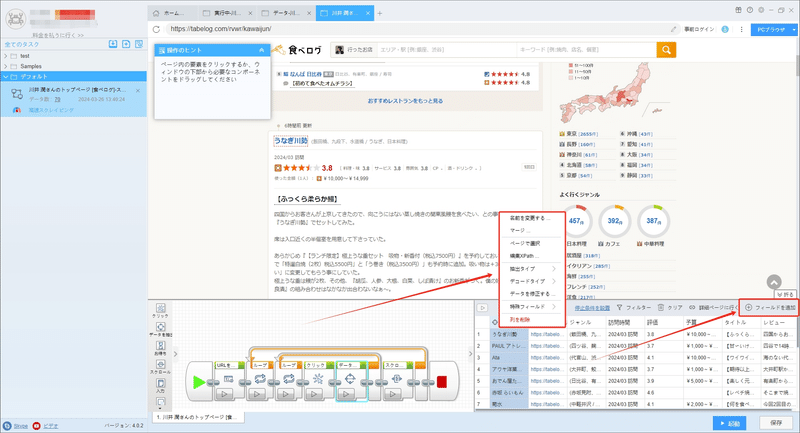The height and width of the screenshot is (433, 800).
Task: Click the 事前ログイン button in address bar
Action: (x=699, y=29)
